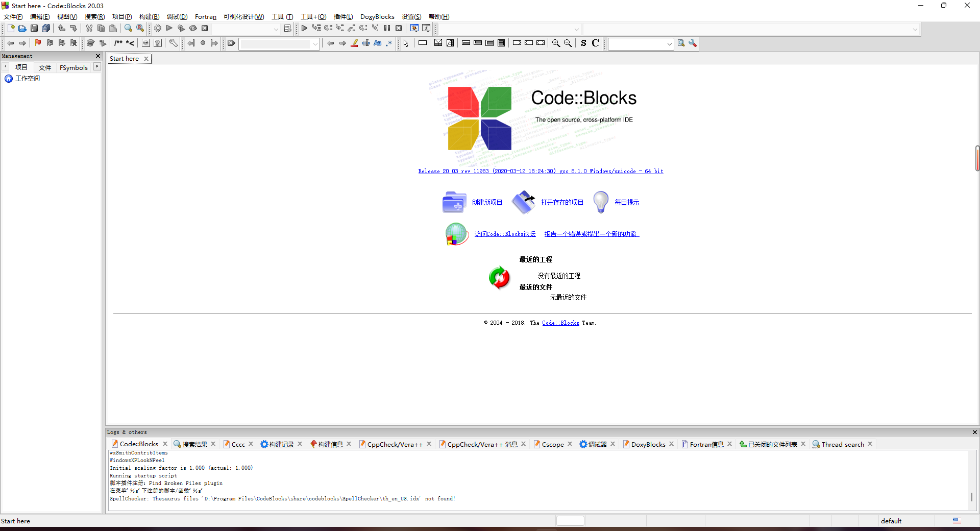Toggle bookmark with the red flag icon

pos(38,43)
